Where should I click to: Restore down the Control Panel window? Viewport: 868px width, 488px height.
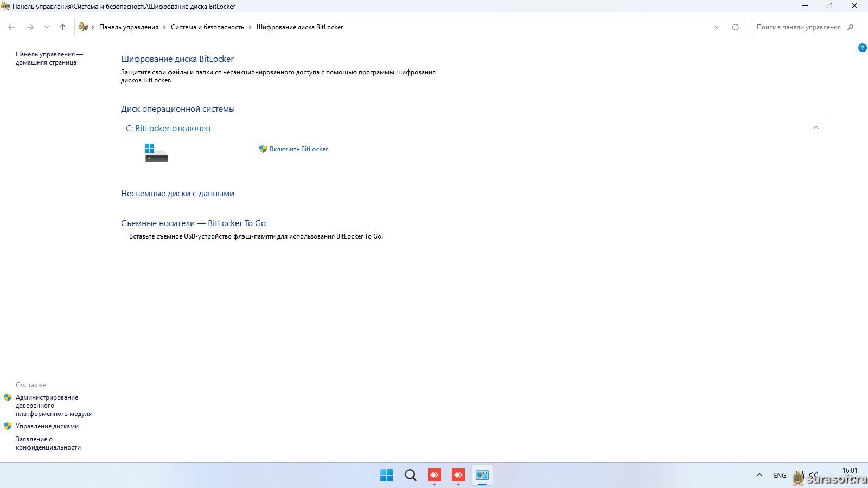click(x=829, y=6)
